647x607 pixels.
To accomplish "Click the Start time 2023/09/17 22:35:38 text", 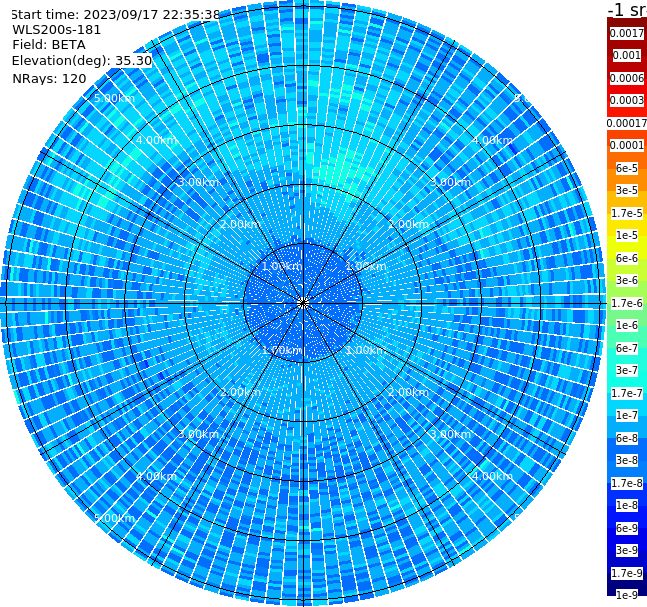I will coord(115,14).
